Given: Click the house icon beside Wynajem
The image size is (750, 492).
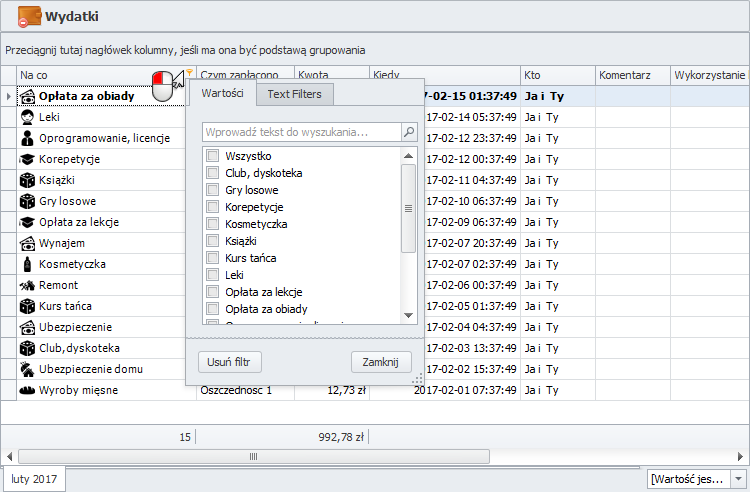Looking at the screenshot, I should pyautogui.click(x=28, y=243).
